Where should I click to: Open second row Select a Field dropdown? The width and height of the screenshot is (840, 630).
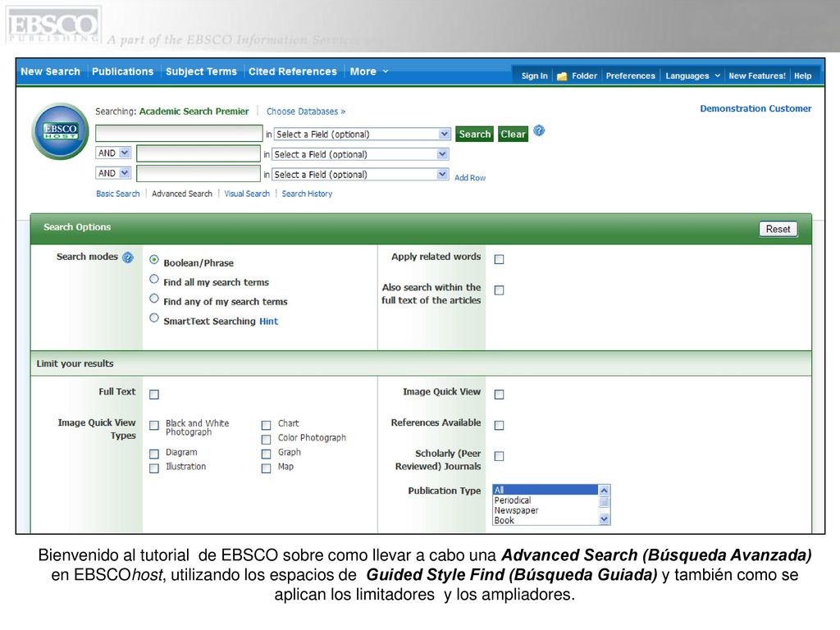(360, 154)
